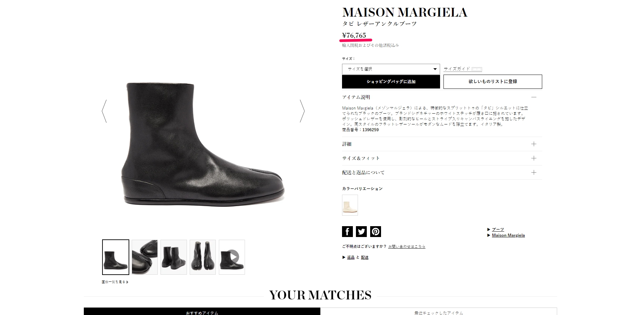Open the サイズガイド ruler link
This screenshot has width=644, height=315.
click(x=463, y=69)
